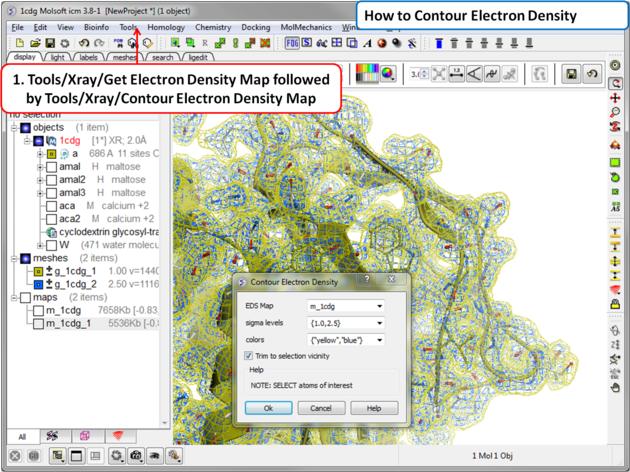
Task: Open the Tools menu
Action: [129, 27]
